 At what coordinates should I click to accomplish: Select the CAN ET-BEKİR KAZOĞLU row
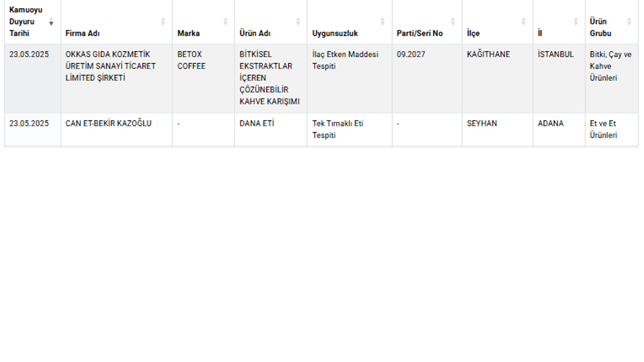(321, 130)
